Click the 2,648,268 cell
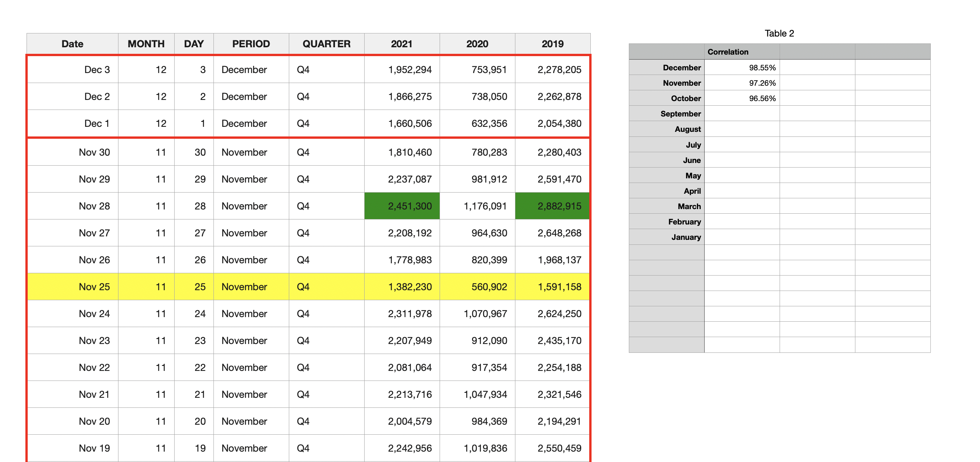The image size is (980, 462). (553, 233)
